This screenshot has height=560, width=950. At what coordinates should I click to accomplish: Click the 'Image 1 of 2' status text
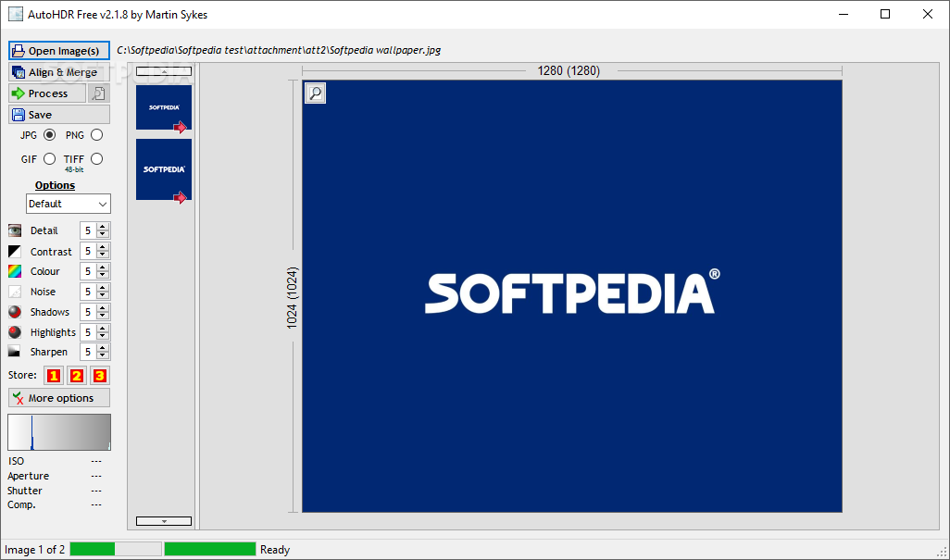[x=34, y=550]
